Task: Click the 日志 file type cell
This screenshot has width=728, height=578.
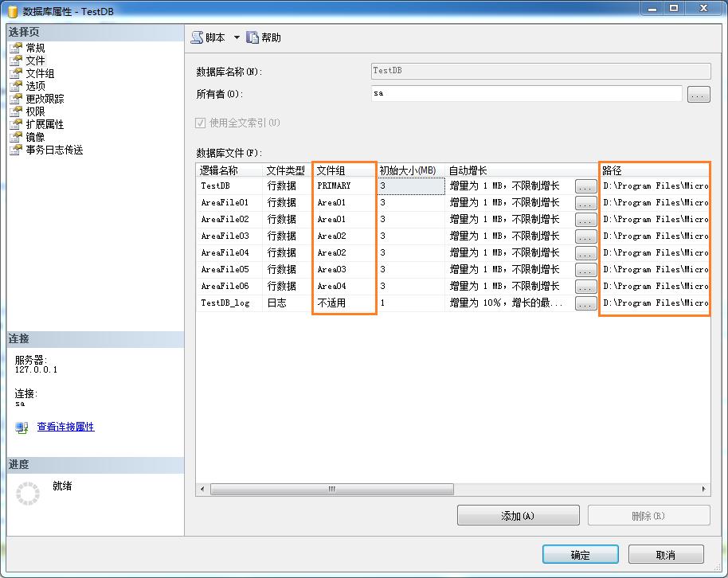Action: tap(288, 303)
